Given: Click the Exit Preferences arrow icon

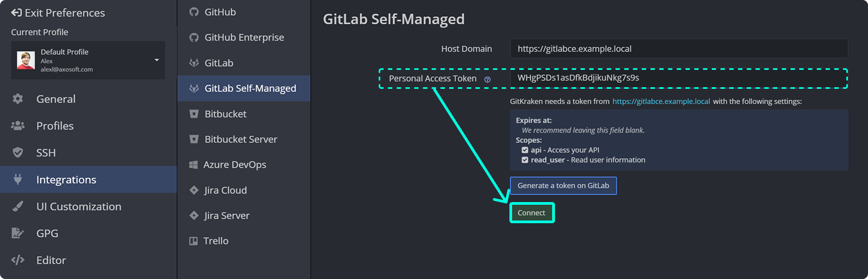Looking at the screenshot, I should pos(16,12).
